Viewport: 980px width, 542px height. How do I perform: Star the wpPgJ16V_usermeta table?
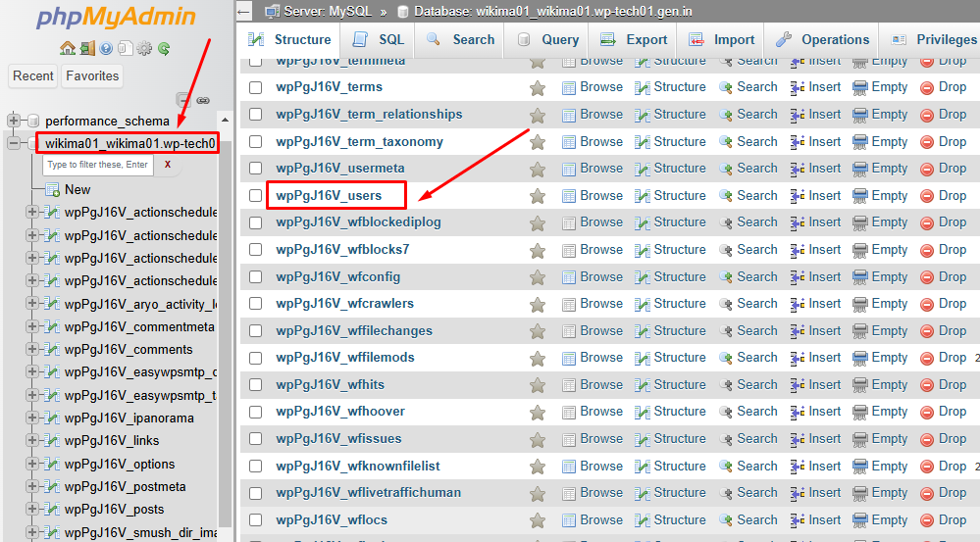(x=537, y=169)
